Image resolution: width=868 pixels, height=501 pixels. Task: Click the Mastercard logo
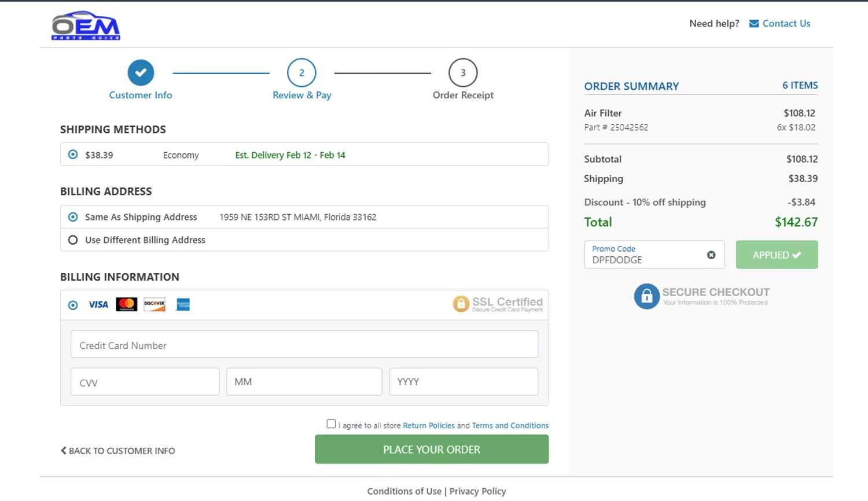click(126, 304)
